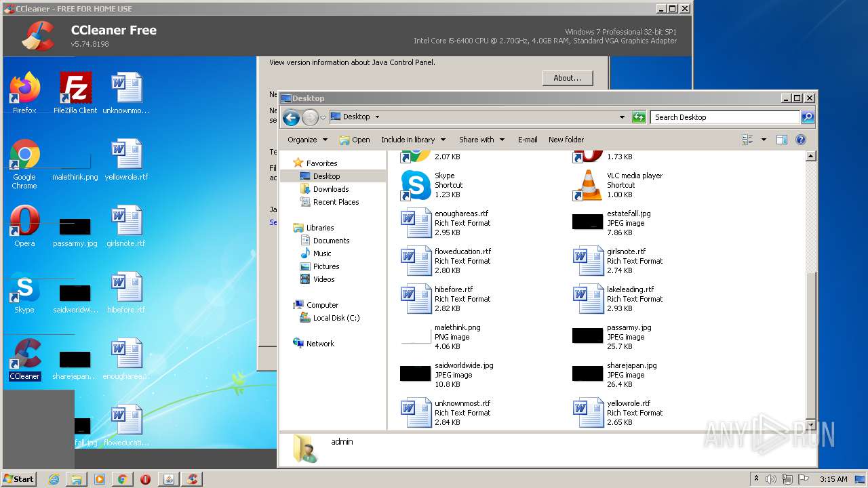Switch to Java Control Panel taskbar button
Image resolution: width=868 pixels, height=488 pixels.
[169, 479]
